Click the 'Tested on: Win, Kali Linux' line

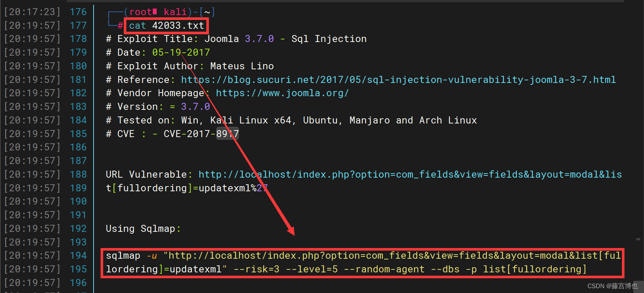coord(291,120)
